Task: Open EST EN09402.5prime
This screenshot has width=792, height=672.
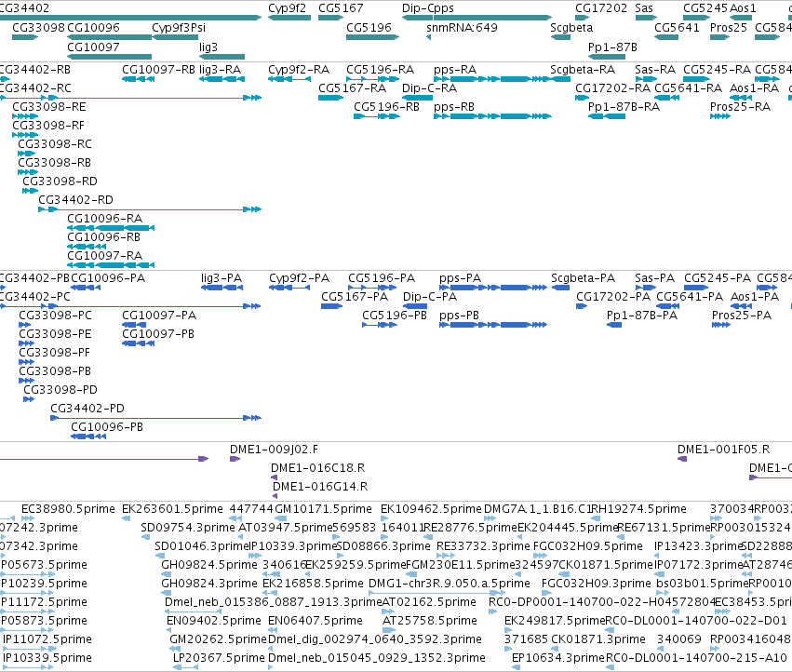Action: pyautogui.click(x=214, y=621)
